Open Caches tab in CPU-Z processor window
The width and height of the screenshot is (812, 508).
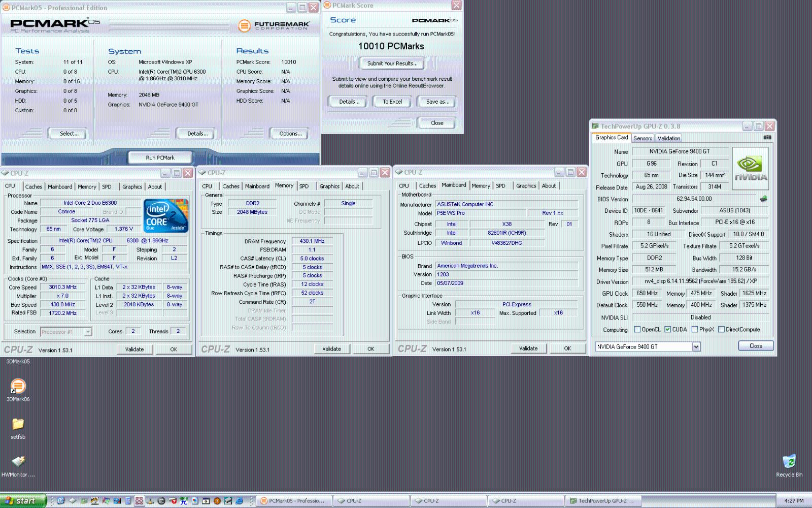34,186
